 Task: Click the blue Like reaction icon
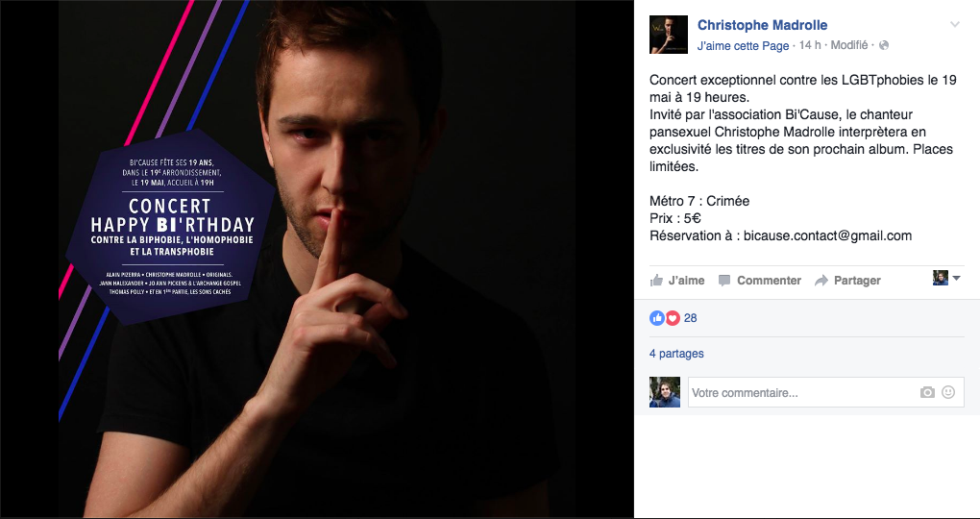tap(657, 318)
